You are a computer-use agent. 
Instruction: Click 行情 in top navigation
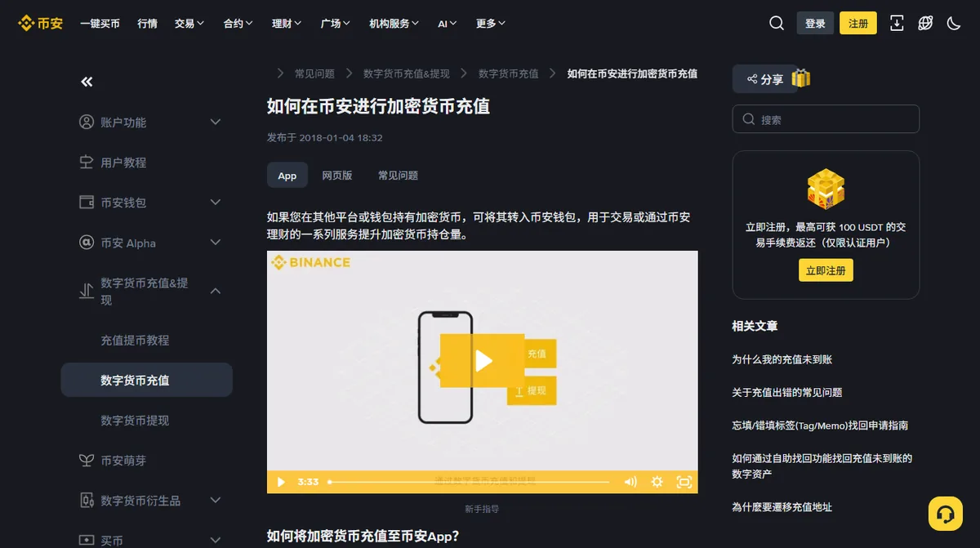(148, 24)
